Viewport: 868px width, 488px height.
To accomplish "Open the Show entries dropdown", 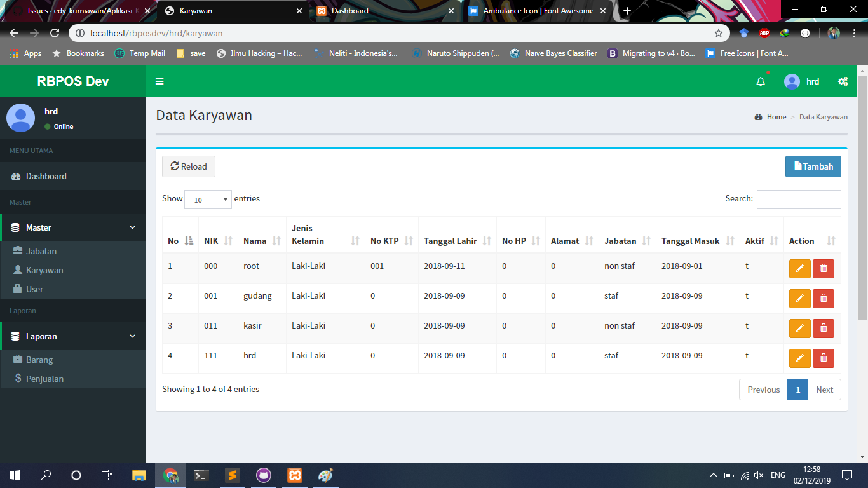I will pyautogui.click(x=208, y=199).
